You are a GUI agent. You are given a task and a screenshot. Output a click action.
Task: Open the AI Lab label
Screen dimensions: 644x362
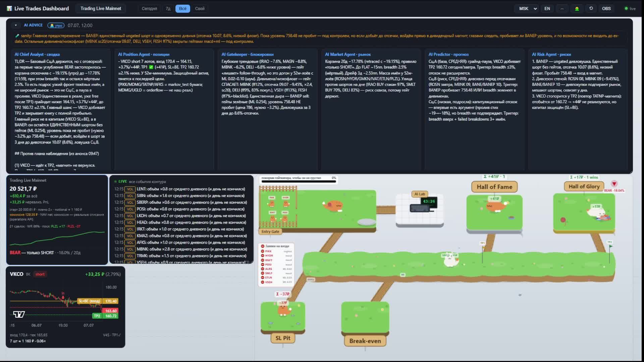tap(419, 194)
